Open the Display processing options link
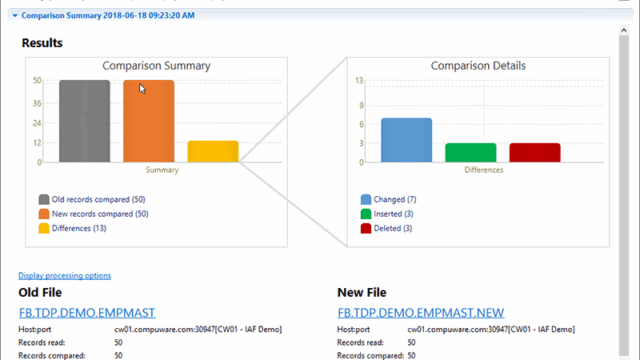The image size is (640, 360). point(64,276)
